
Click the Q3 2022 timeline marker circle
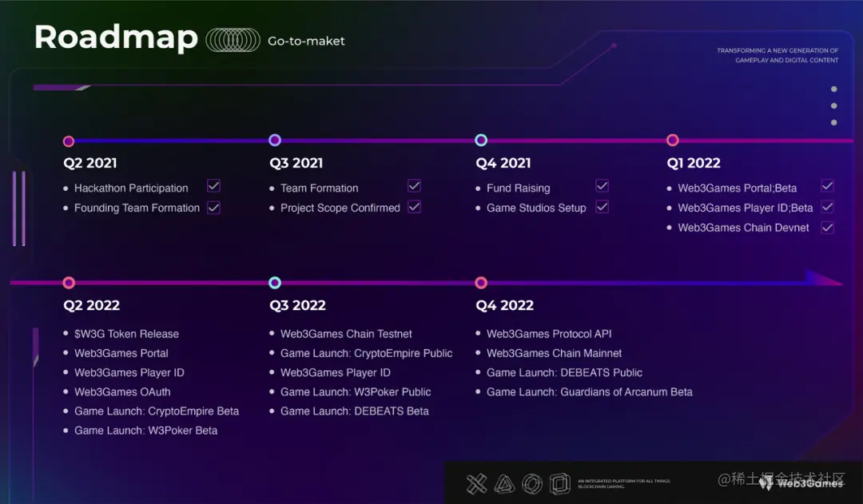pos(275,283)
